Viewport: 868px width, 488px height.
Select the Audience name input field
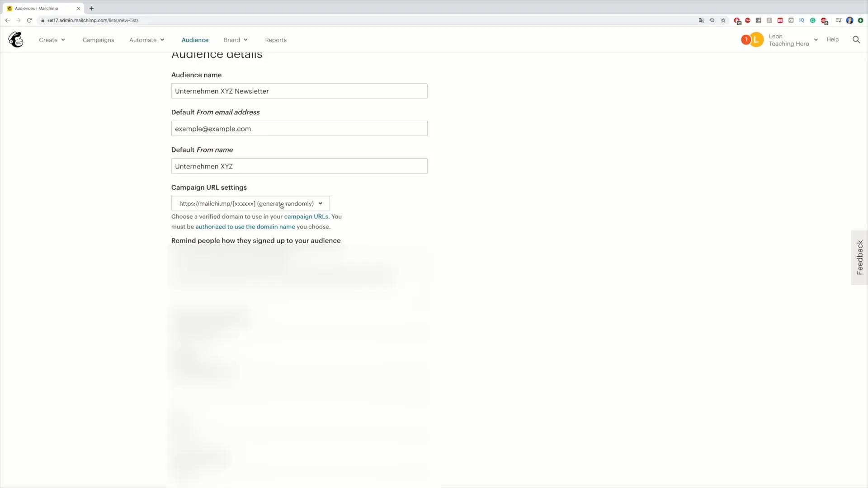299,90
